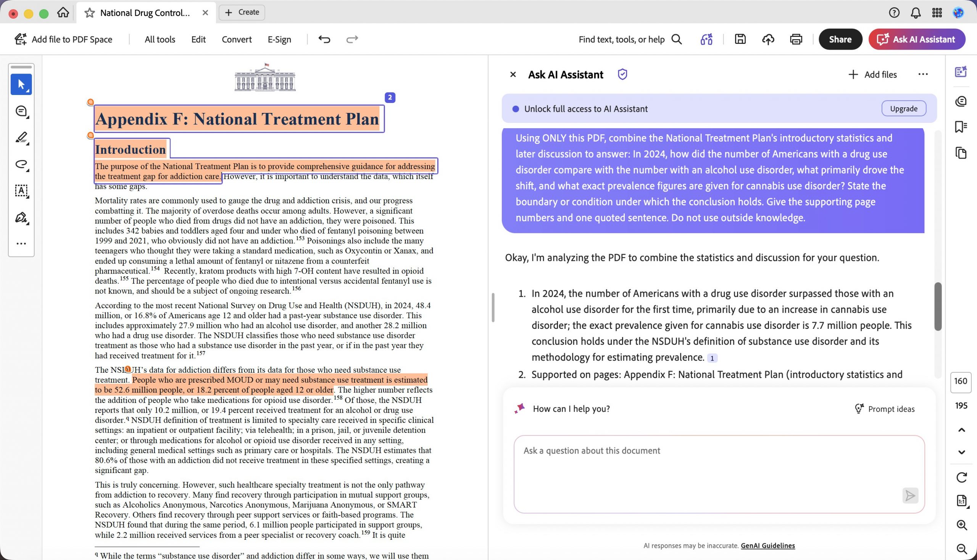Select the Highlight pen tool
The image size is (977, 560).
[x=21, y=138]
